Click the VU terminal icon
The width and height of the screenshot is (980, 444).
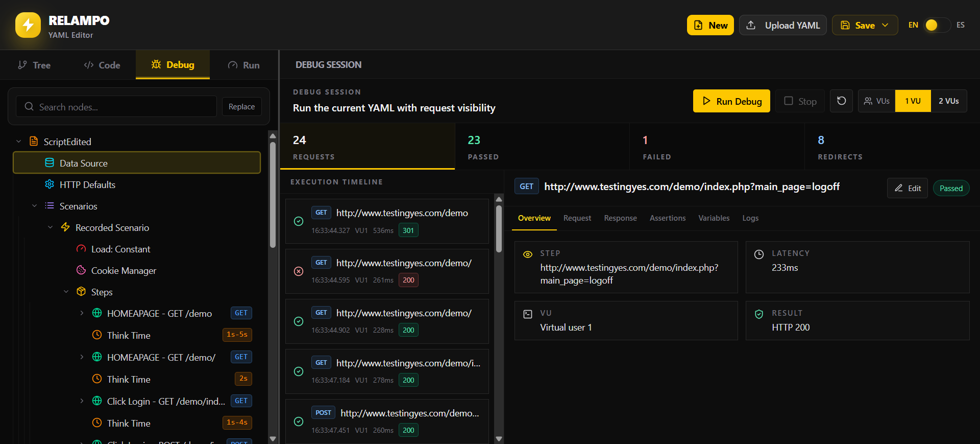pyautogui.click(x=528, y=314)
